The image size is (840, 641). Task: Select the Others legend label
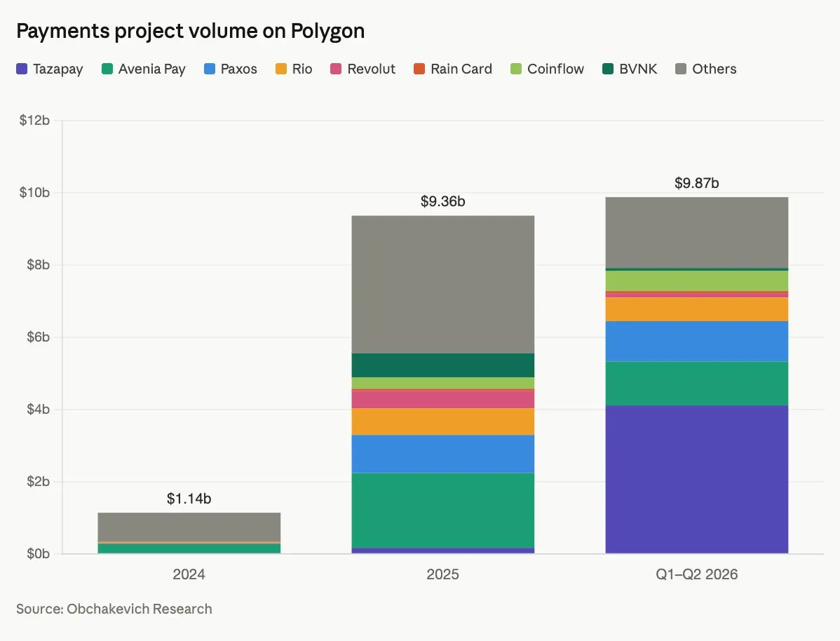click(x=714, y=69)
